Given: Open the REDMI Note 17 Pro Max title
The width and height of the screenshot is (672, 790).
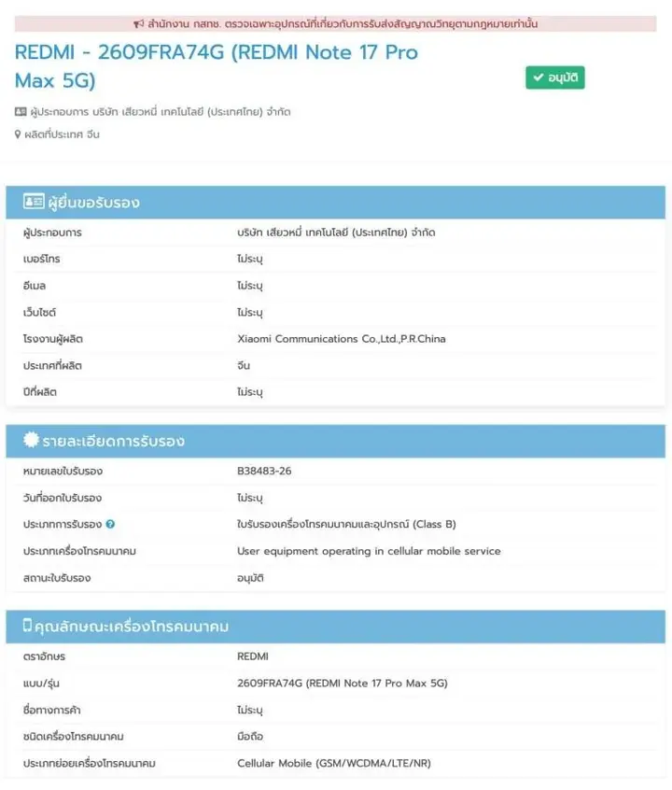Looking at the screenshot, I should click(x=217, y=66).
